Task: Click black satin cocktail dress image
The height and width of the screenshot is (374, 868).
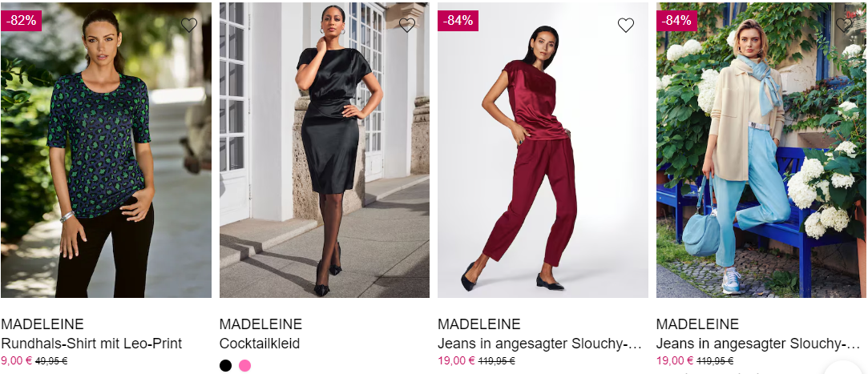Action: 325,150
